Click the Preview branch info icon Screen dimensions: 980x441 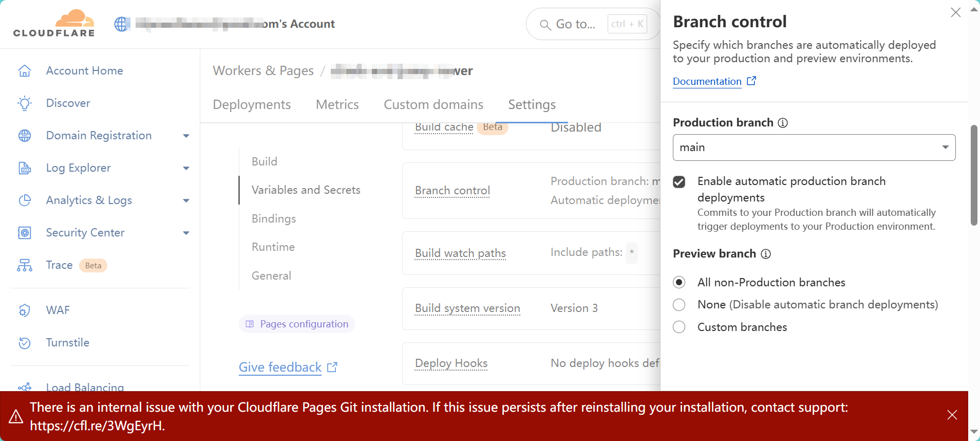point(766,254)
